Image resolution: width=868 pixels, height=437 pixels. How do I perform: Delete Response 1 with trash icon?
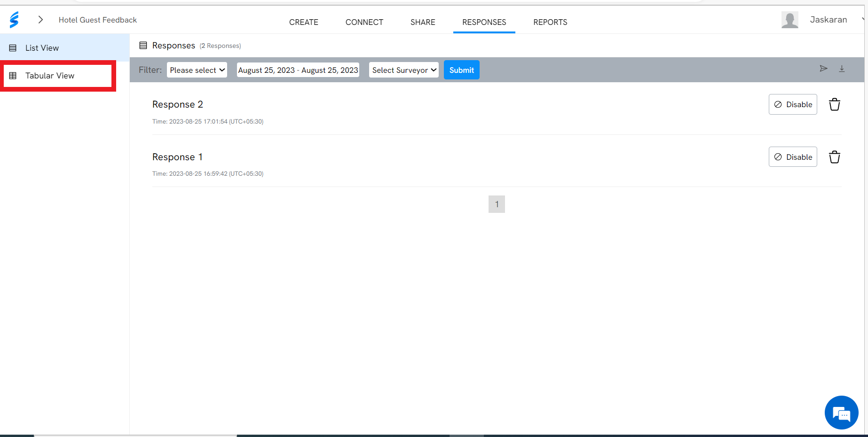click(x=834, y=157)
